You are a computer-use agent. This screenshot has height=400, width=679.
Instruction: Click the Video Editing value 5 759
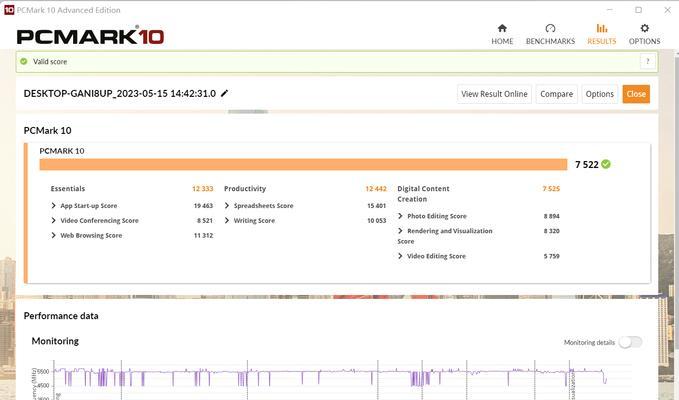[x=552, y=256]
